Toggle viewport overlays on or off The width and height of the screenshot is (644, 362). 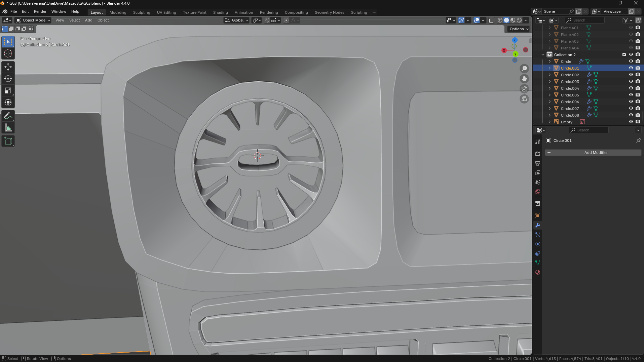click(477, 20)
